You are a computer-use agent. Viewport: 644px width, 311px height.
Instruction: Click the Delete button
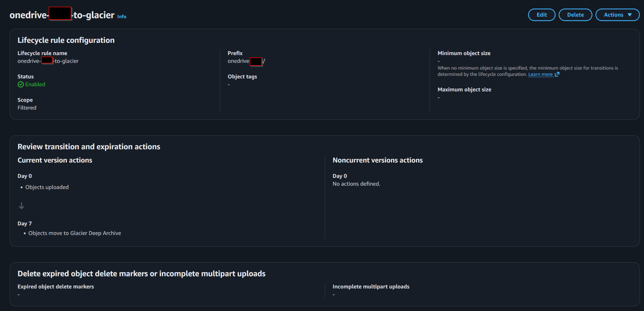(x=575, y=15)
